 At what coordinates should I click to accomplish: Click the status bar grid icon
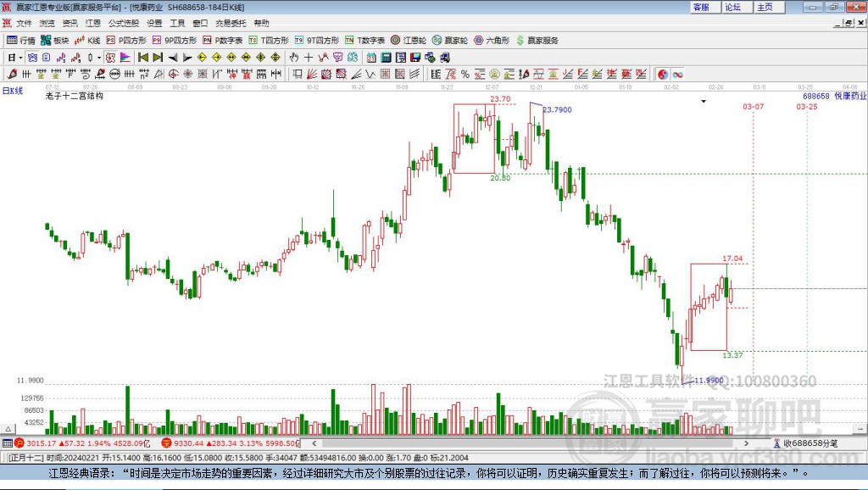coord(7,443)
